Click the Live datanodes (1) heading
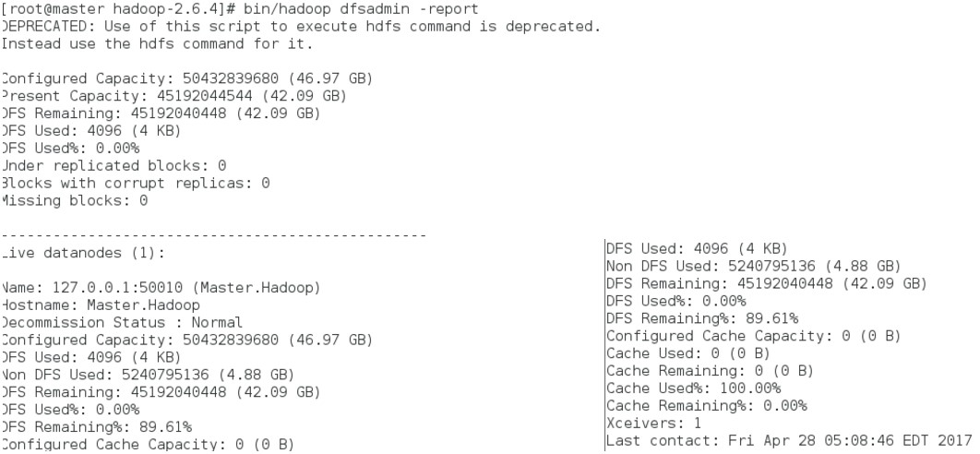 tap(82, 253)
